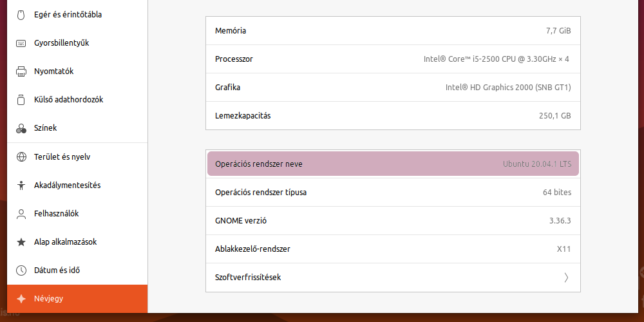This screenshot has height=322, width=644.
Task: Select the printer icon next to Nyomtatók
Action: pyautogui.click(x=21, y=71)
